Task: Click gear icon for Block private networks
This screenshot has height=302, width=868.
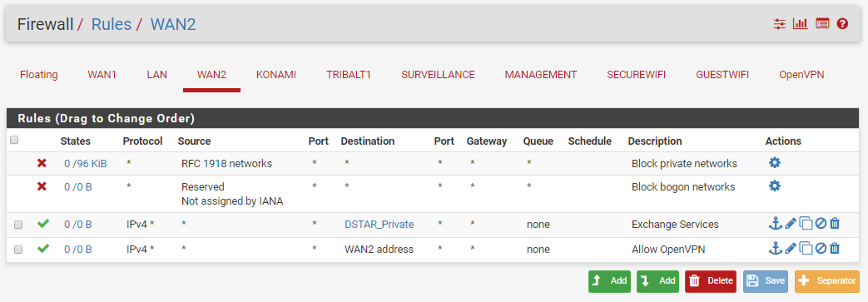Action: tap(775, 162)
